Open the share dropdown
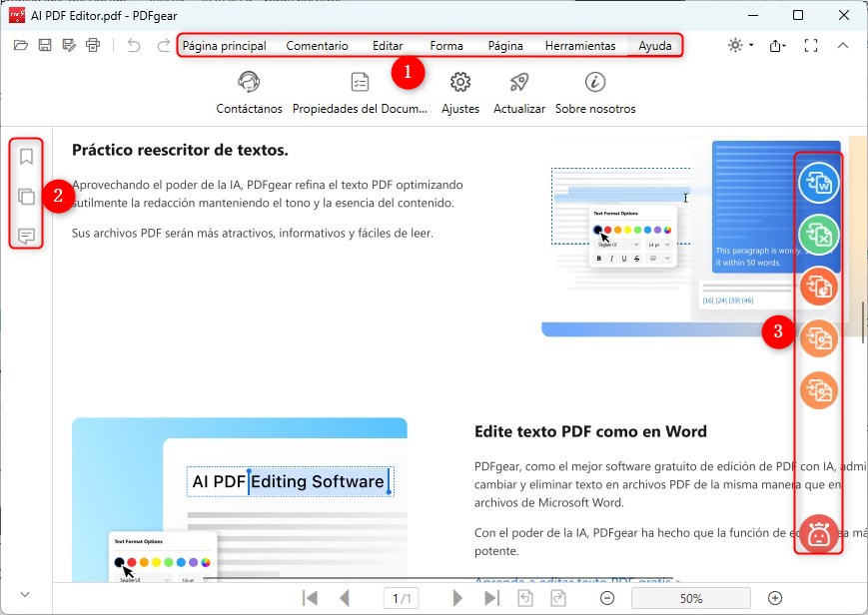Image resolution: width=868 pixels, height=615 pixels. tap(777, 45)
